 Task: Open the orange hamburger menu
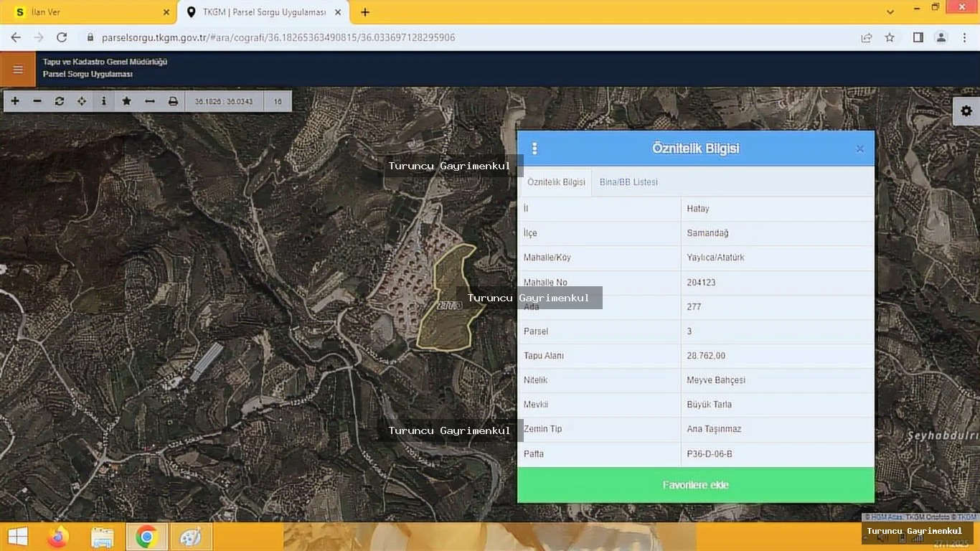18,69
